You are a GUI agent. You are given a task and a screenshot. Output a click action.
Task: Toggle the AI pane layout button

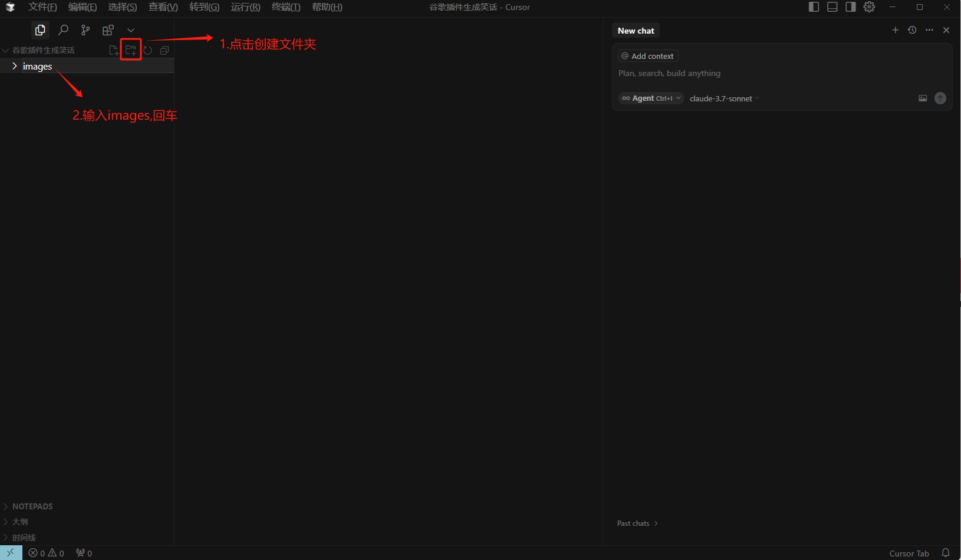click(850, 7)
